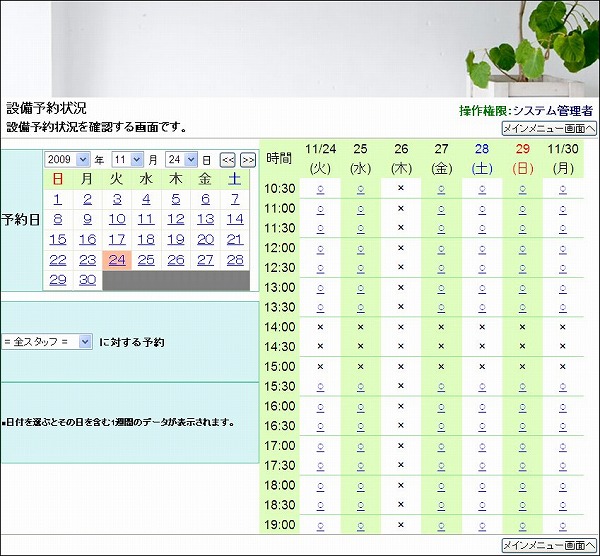Expand the staff selector 全スタッフ dropdown
The width and height of the screenshot is (600, 556).
[47, 341]
